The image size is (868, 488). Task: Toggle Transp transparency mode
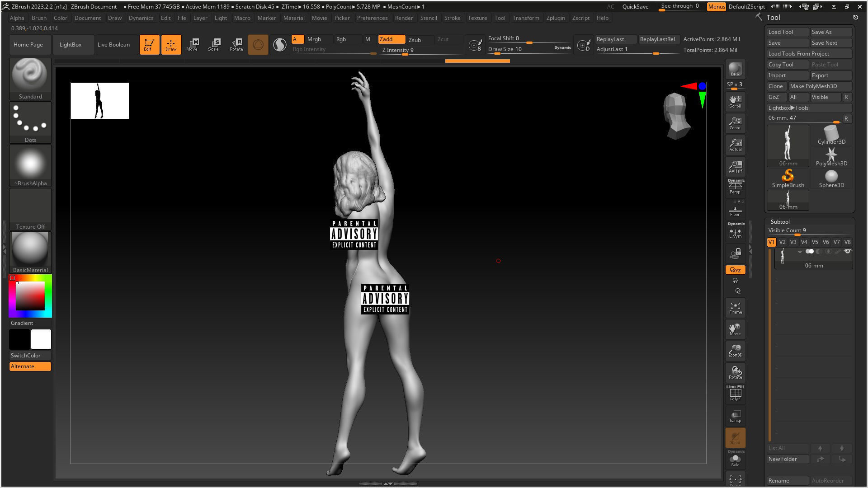[x=735, y=416]
